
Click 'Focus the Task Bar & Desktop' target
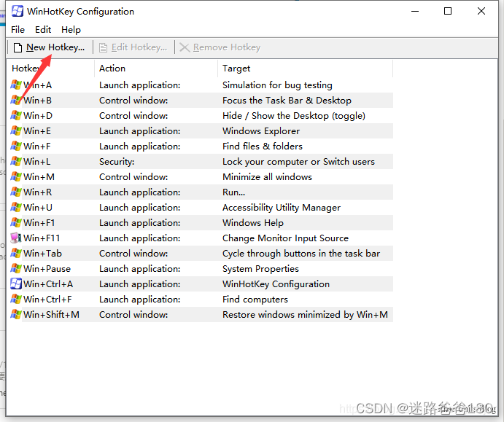(287, 101)
